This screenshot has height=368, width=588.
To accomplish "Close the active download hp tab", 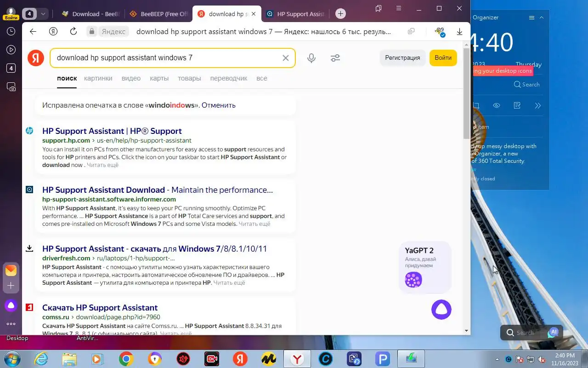I will (x=254, y=14).
